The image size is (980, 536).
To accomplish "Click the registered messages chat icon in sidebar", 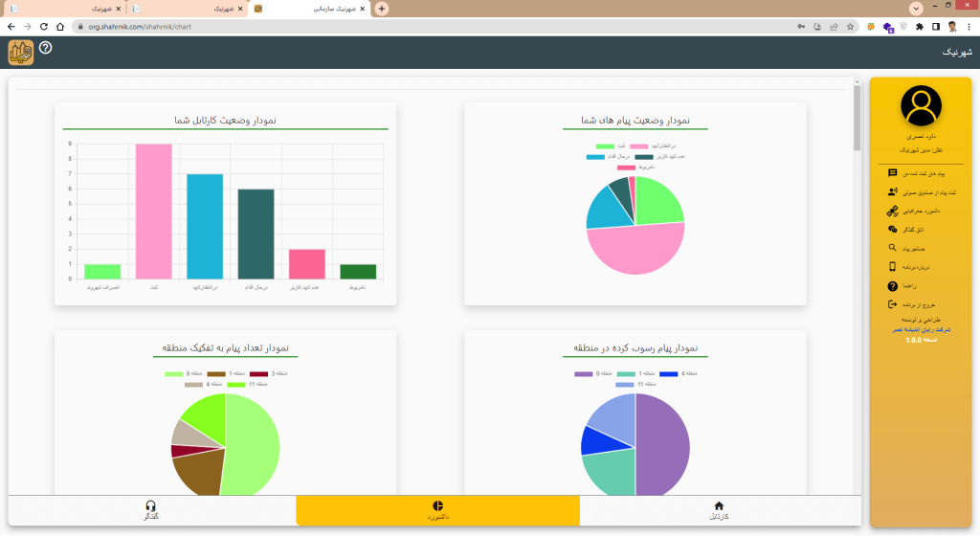I will (892, 173).
